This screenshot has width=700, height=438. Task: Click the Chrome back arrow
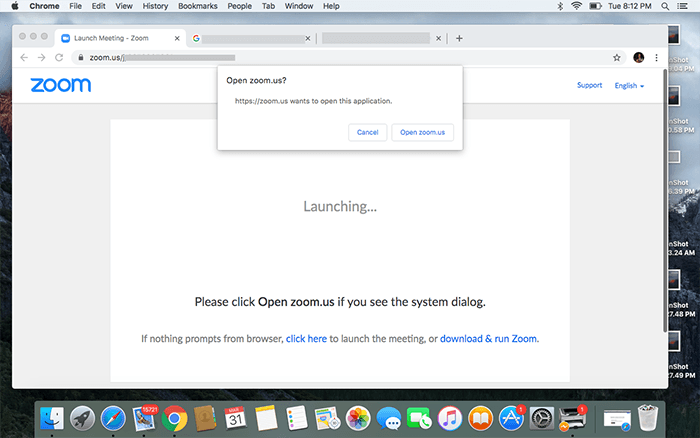tap(24, 58)
